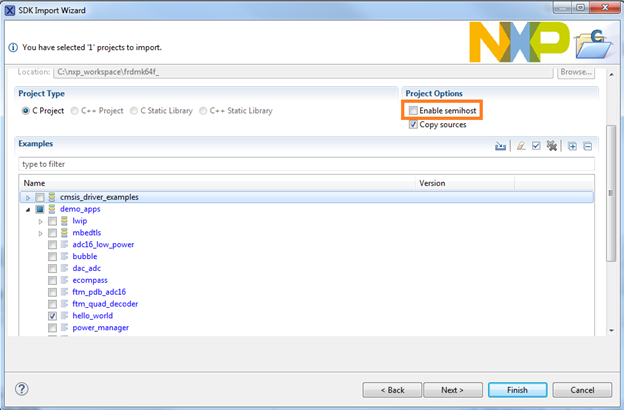The image size is (624, 410).
Task: Click the file icon next to bubble
Action: pyautogui.click(x=64, y=256)
